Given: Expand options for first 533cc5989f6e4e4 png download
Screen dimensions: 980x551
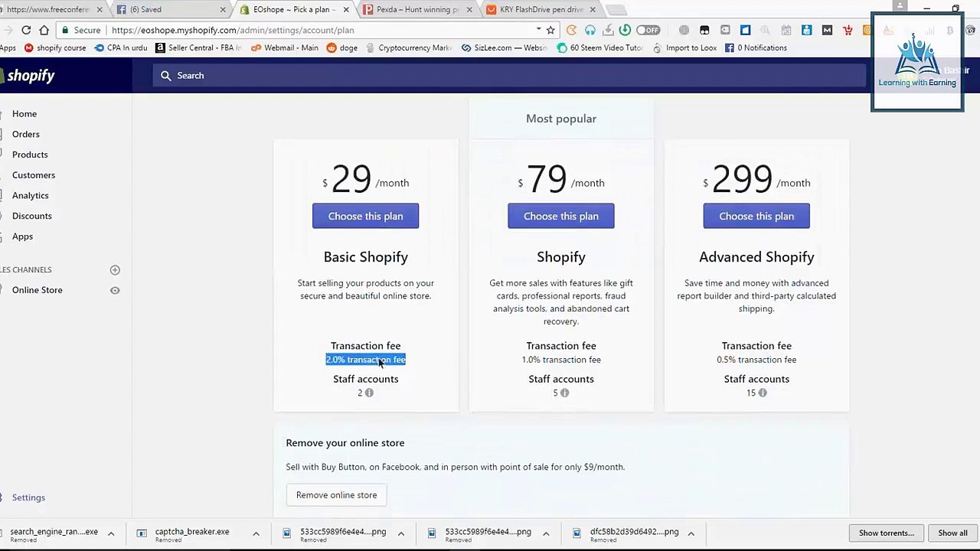Looking at the screenshot, I should point(400,533).
